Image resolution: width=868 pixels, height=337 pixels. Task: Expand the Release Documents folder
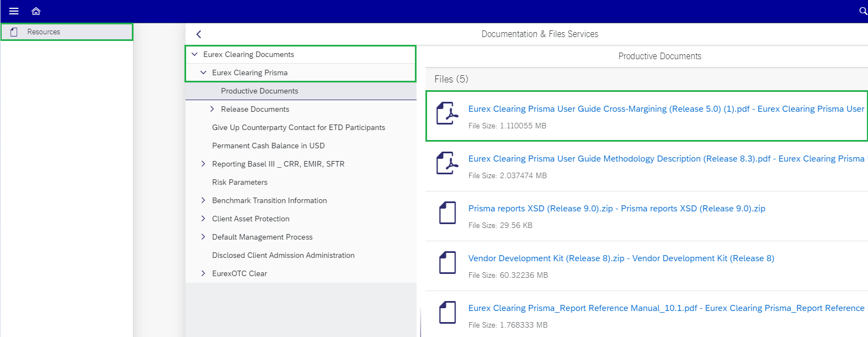click(x=212, y=109)
